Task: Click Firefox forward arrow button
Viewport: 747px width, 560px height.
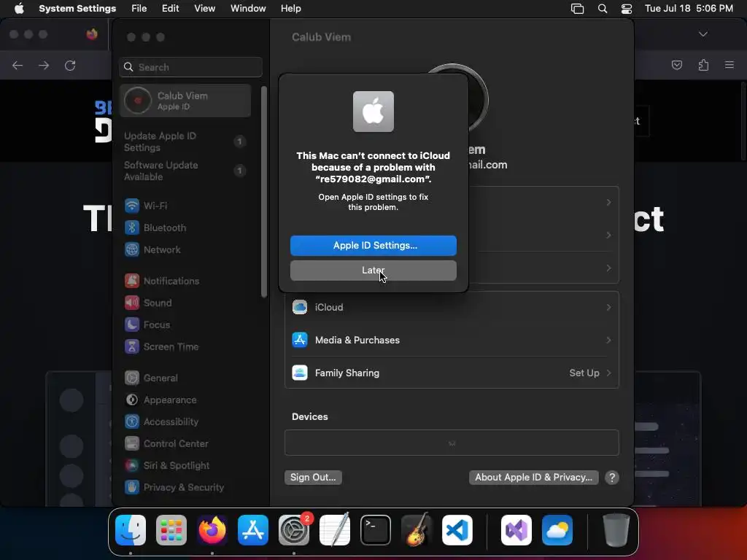Action: [44, 65]
